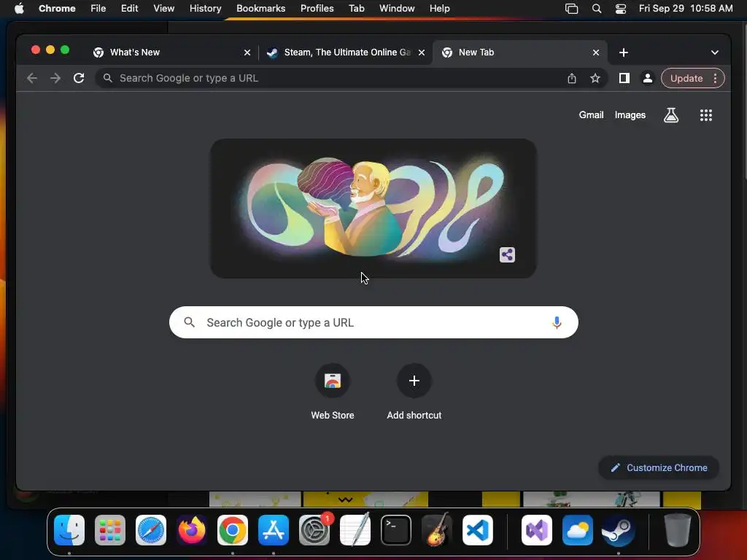Screen dimensions: 747x560
Task: Launch Safari from the Dock
Action: (x=151, y=530)
